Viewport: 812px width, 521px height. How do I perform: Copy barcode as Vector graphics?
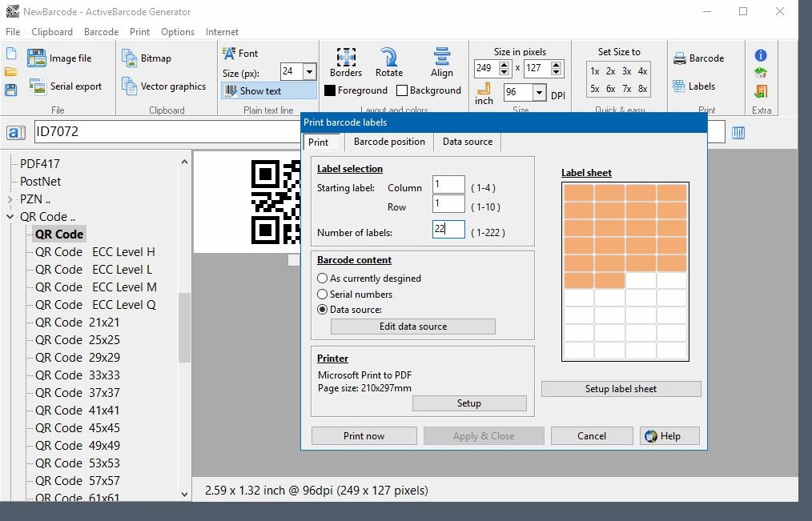(x=163, y=86)
